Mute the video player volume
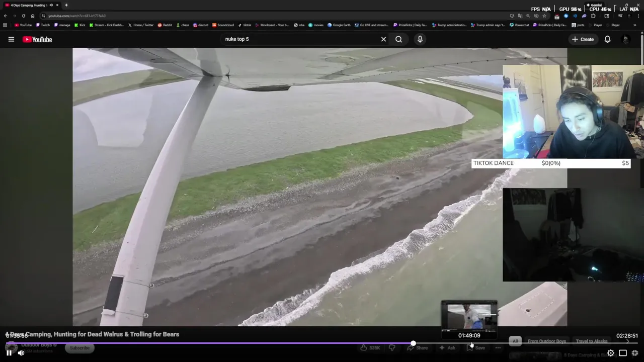The height and width of the screenshot is (362, 644). coord(21,353)
